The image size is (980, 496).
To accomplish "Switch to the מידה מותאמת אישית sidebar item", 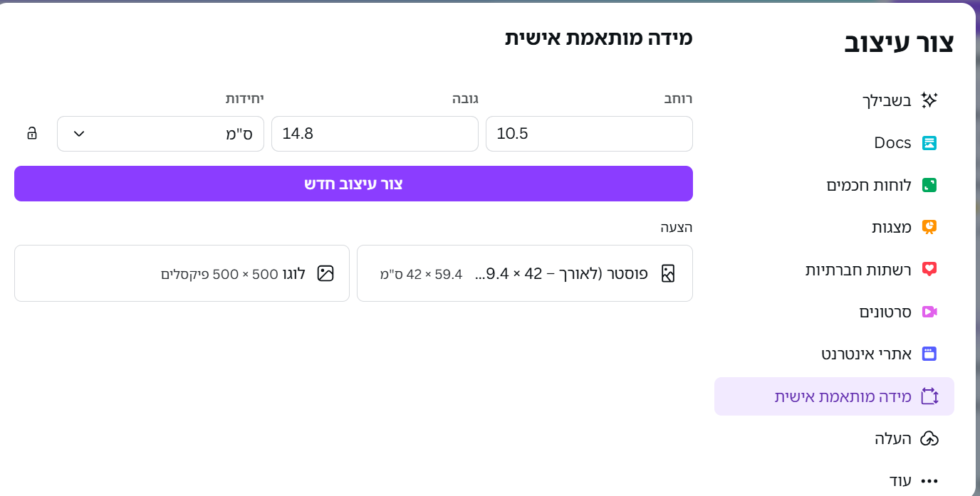I will [833, 396].
